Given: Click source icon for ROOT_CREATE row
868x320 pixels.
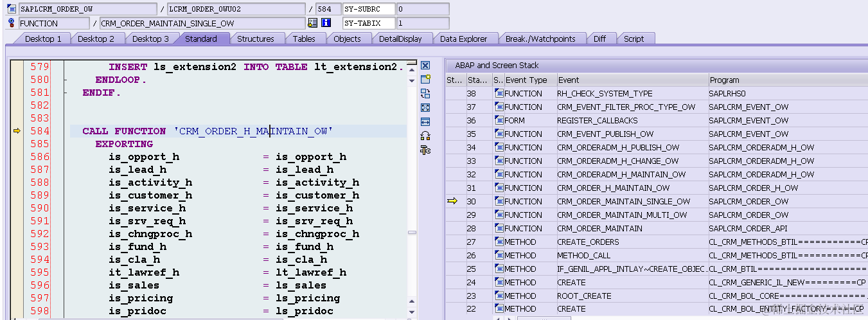Looking at the screenshot, I should [x=499, y=296].
